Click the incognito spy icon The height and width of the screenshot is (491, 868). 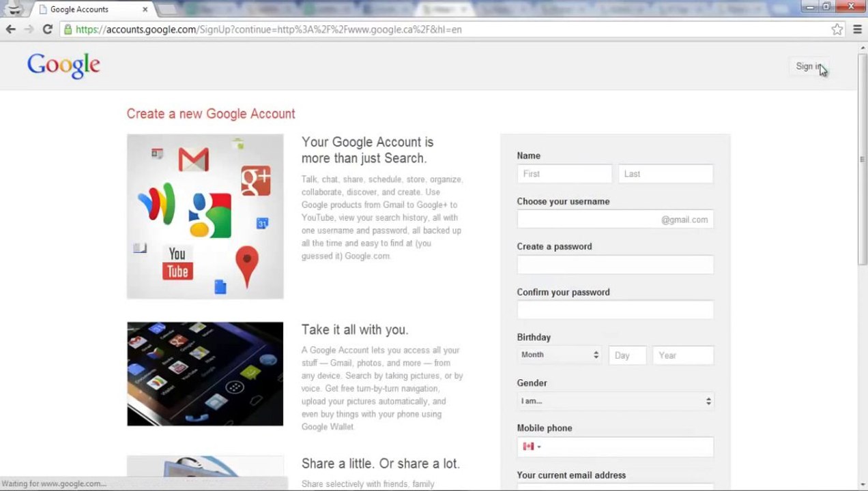point(14,9)
